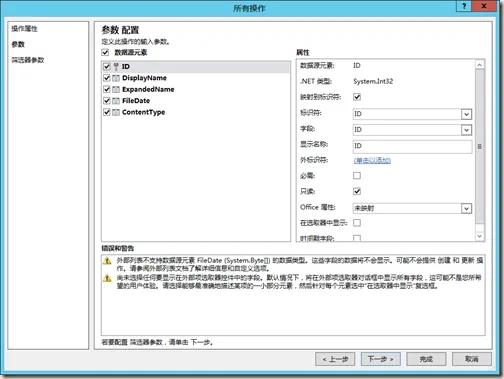Click the 下一步 next button
This screenshot has height=379, width=504.
pyautogui.click(x=381, y=359)
